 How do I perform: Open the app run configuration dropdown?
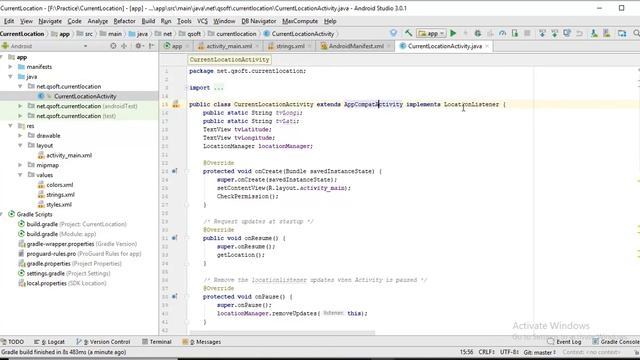[431, 33]
